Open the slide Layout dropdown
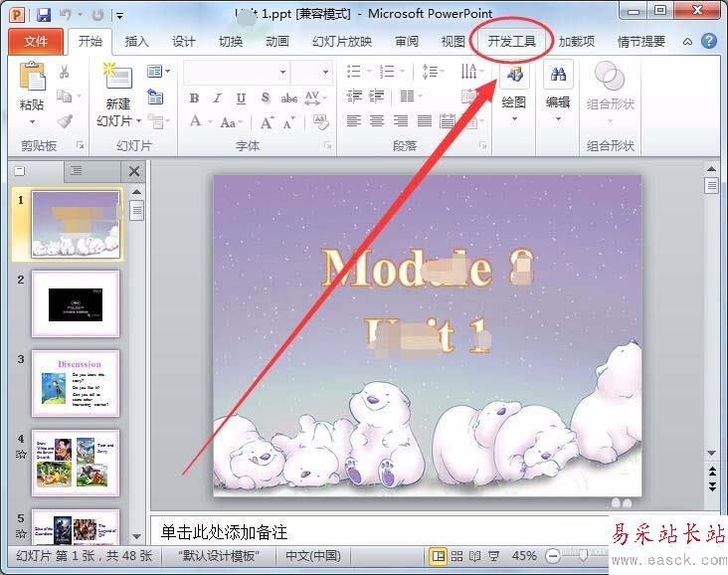 click(158, 71)
